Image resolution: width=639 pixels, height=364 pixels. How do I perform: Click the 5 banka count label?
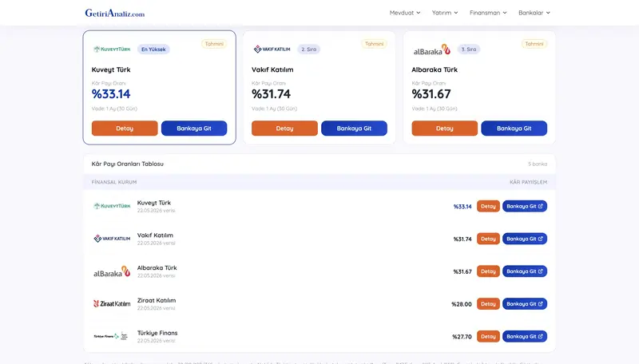pyautogui.click(x=538, y=164)
